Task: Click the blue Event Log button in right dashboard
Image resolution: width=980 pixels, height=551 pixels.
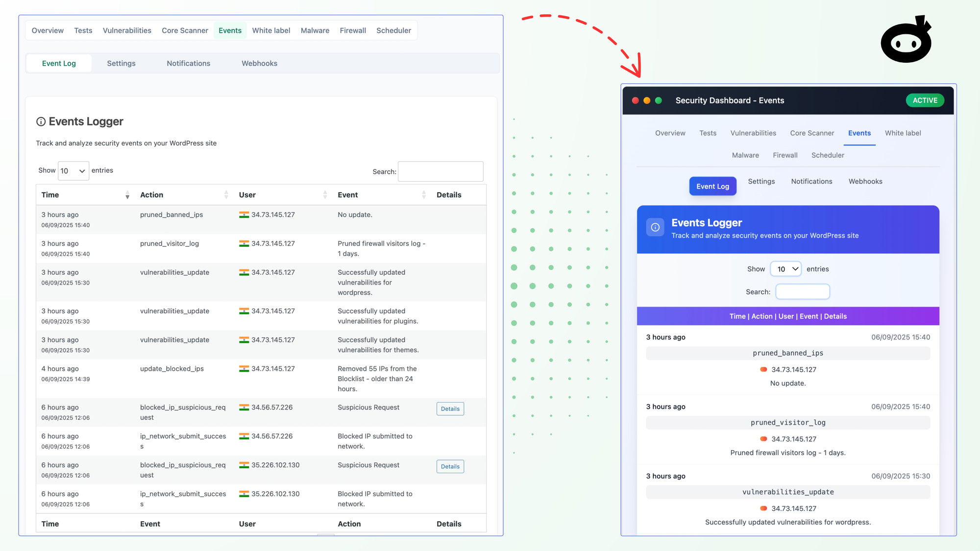Action: click(712, 186)
